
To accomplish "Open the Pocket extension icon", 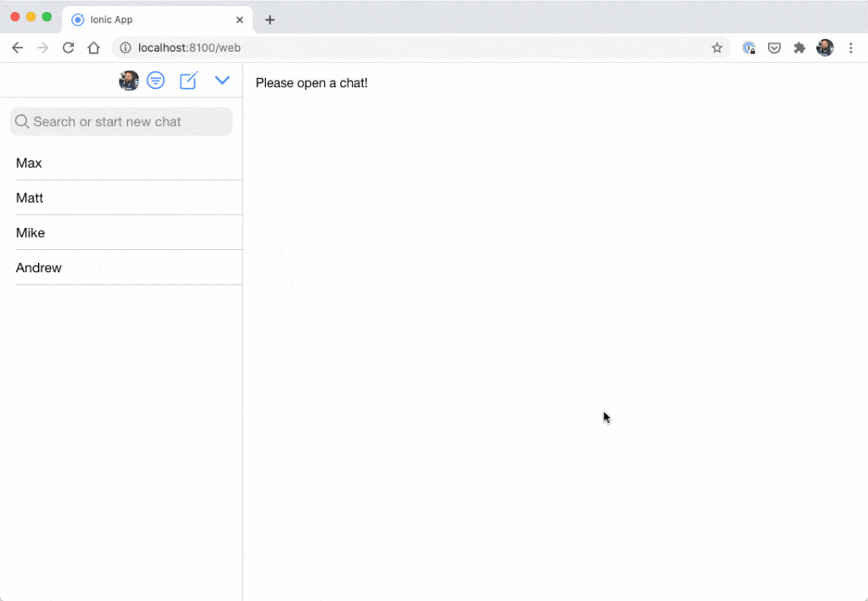I will [774, 48].
